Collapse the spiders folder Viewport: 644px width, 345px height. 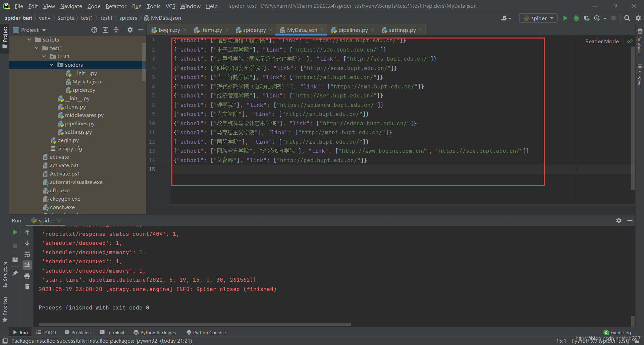tap(52, 65)
